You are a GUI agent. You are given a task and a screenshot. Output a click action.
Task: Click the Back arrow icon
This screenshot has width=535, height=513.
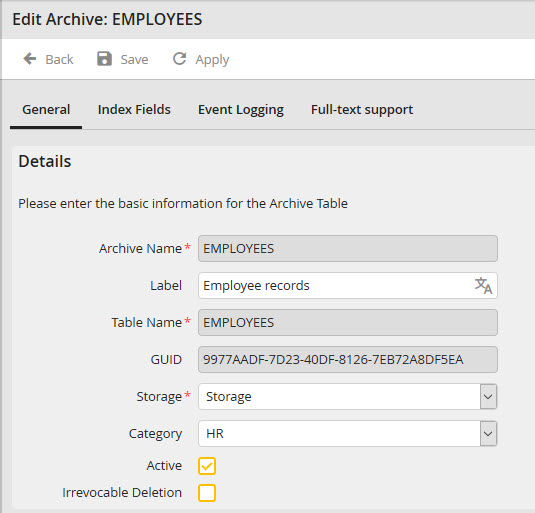point(30,59)
